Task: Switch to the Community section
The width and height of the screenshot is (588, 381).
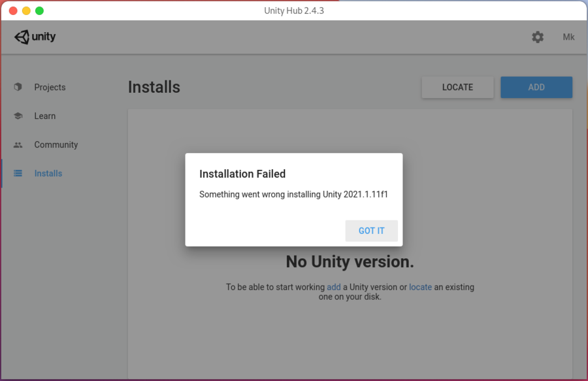Action: click(56, 144)
